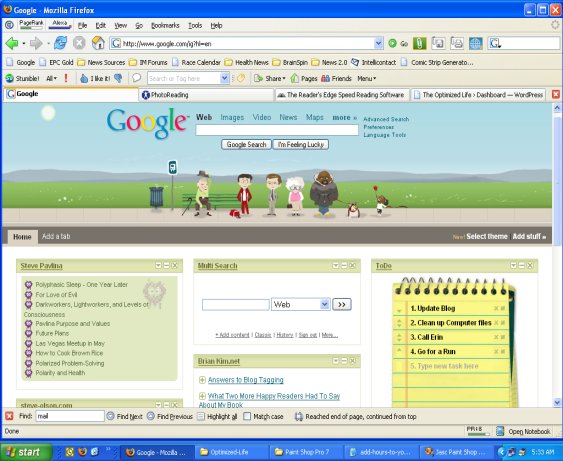Reload the page with the Refresh icon

click(60, 43)
